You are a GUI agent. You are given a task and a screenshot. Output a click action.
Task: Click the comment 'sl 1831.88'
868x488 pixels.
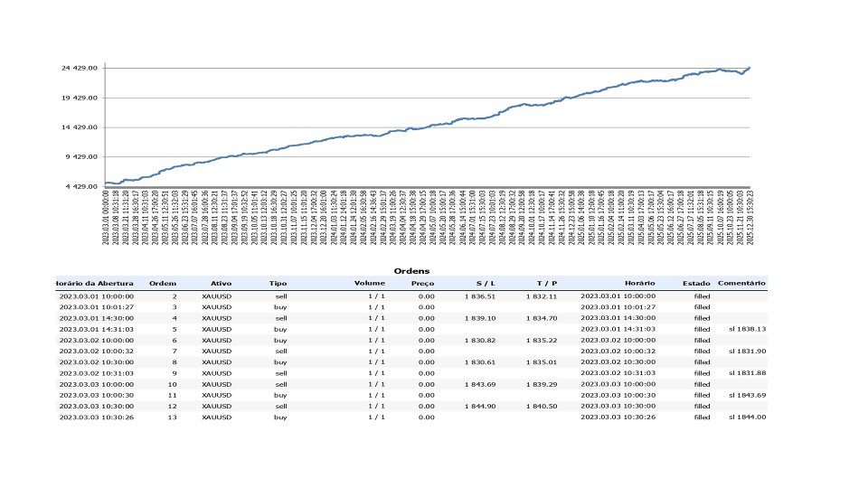click(748, 373)
